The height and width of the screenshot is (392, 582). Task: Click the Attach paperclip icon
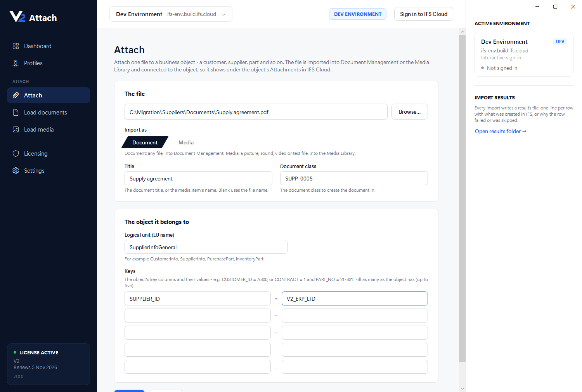pyautogui.click(x=16, y=95)
